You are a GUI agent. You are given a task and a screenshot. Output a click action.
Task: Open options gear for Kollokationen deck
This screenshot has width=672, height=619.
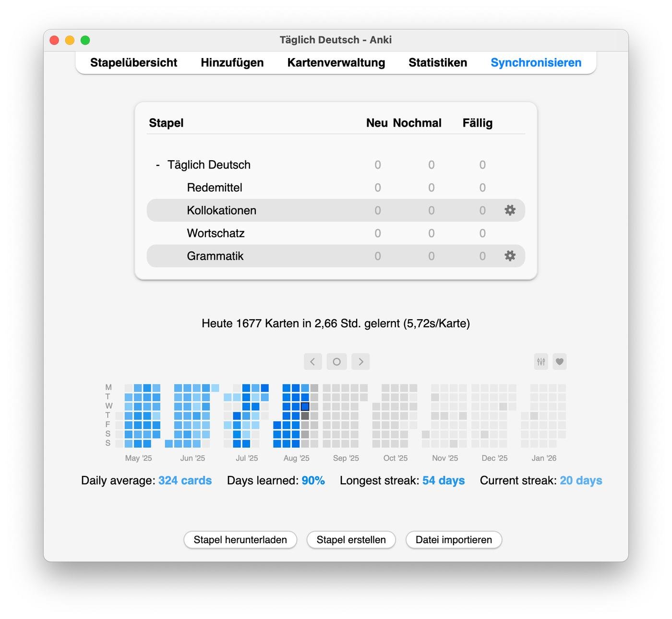[510, 210]
